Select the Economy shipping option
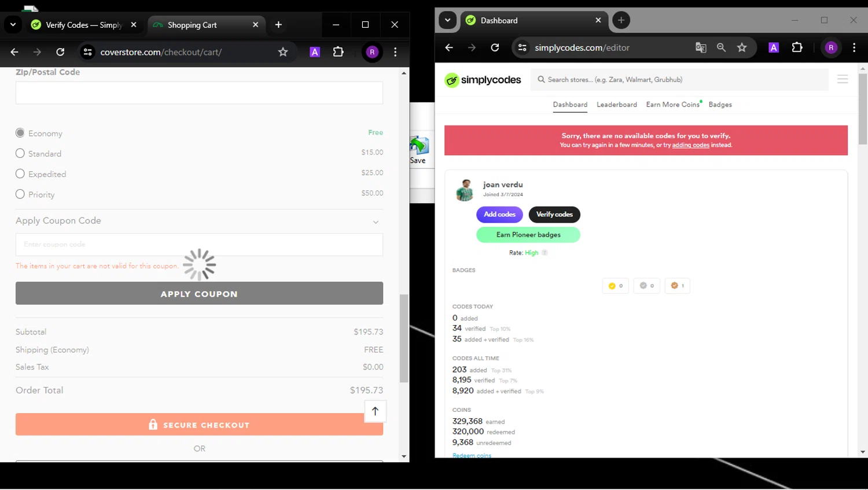Viewport: 868px width, 490px height. point(20,133)
